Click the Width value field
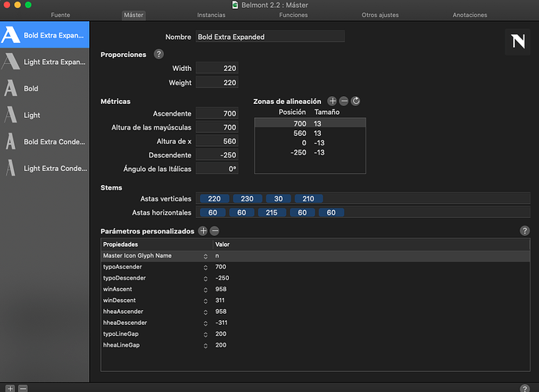This screenshot has height=392, width=539. point(217,69)
